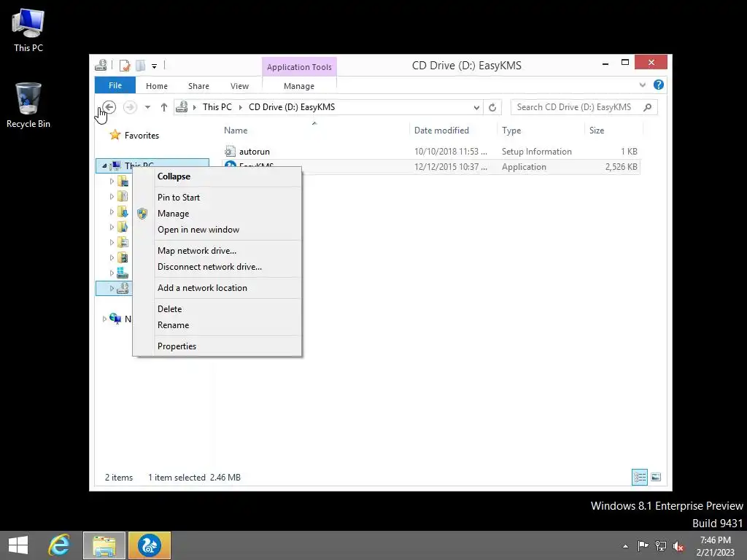Switch to Large icons view layout

656,477
